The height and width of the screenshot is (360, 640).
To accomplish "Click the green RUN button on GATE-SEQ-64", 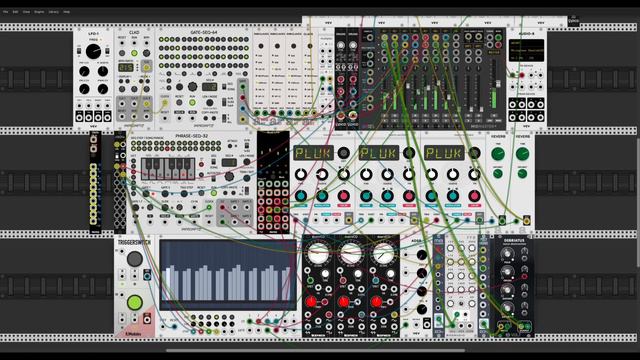I will 192,103.
